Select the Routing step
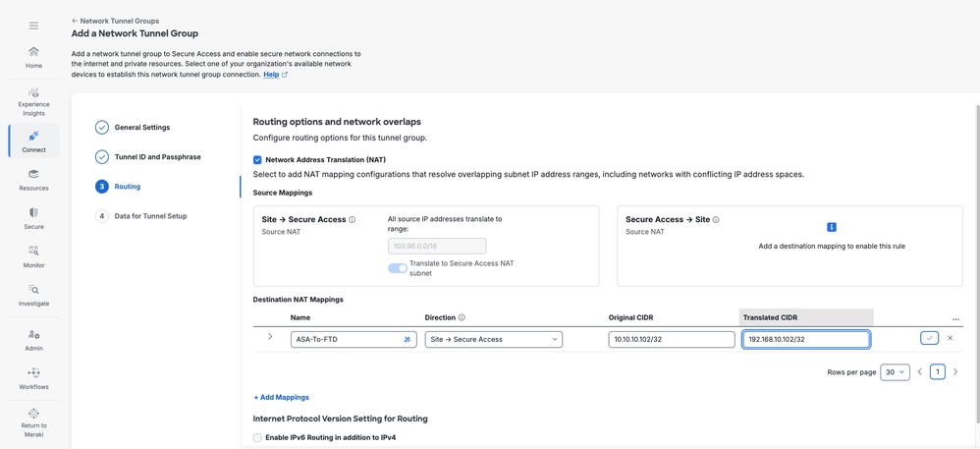Image resolution: width=980 pixels, height=449 pixels. click(x=118, y=187)
